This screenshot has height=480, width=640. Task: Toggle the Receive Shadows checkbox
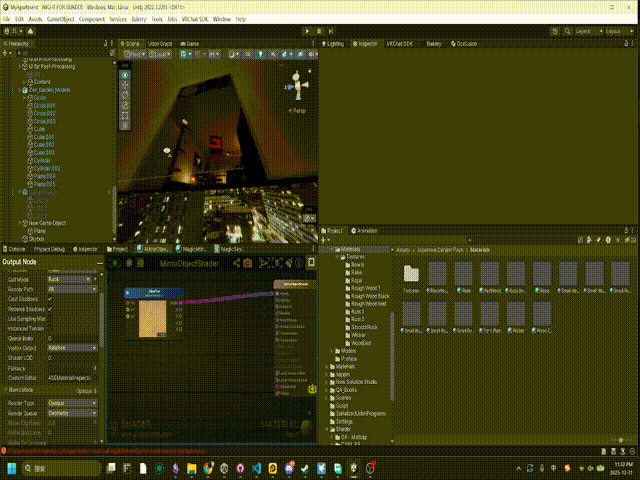tap(50, 309)
